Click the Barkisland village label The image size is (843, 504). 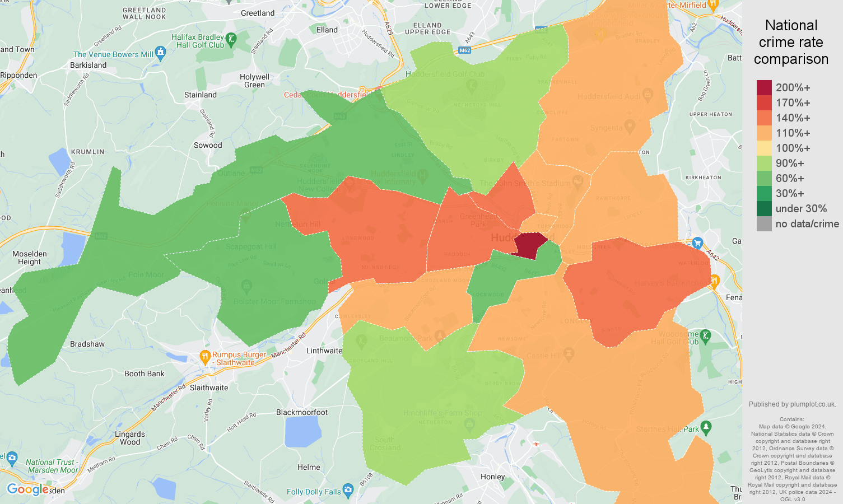(89, 65)
